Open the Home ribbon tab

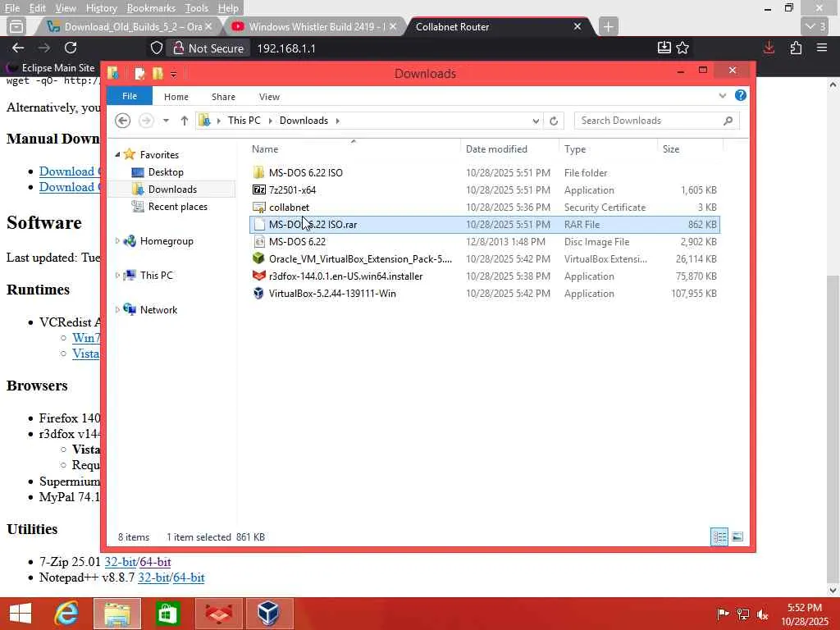(x=176, y=97)
